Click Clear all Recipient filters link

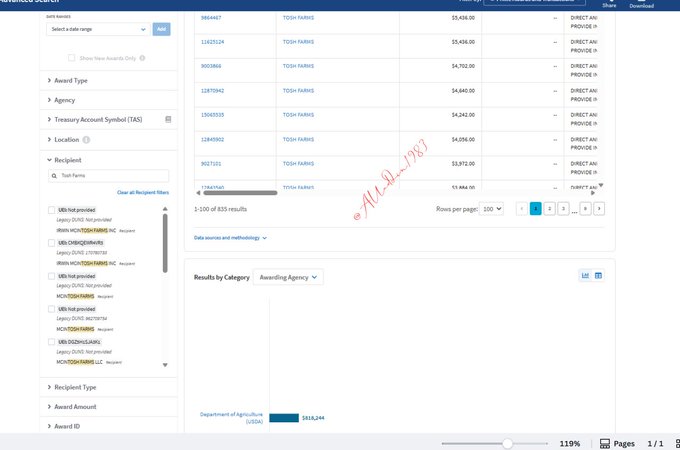click(x=142, y=192)
